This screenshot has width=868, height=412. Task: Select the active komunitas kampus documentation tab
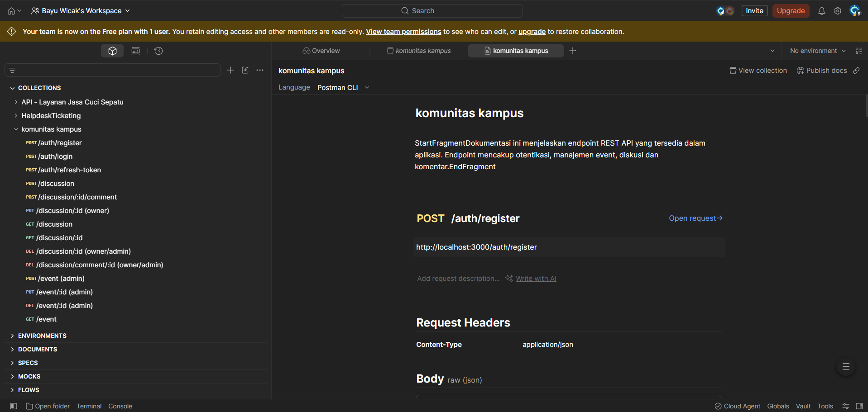[x=516, y=51]
